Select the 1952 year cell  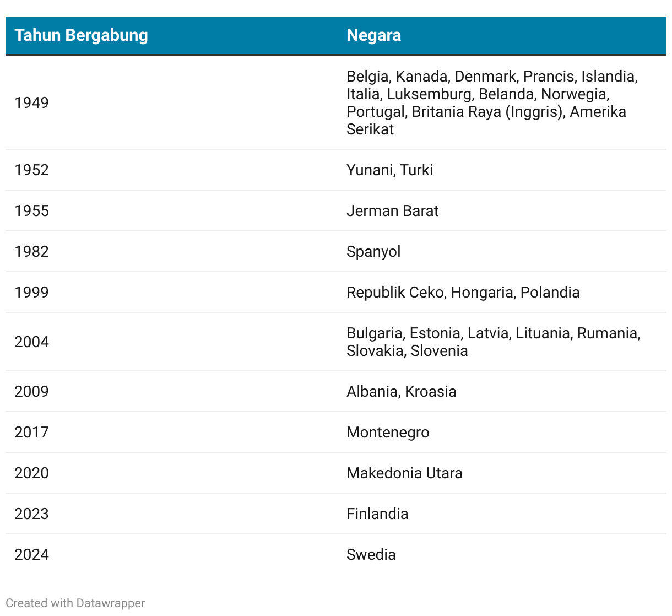[x=31, y=170]
